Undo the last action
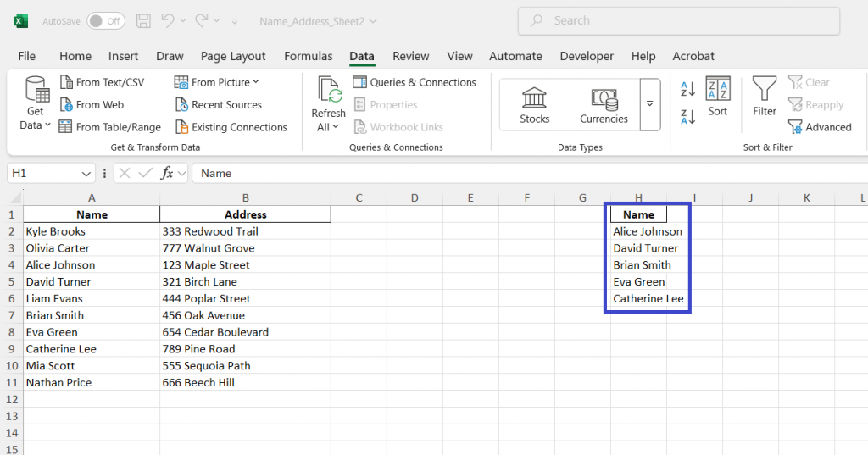This screenshot has height=455, width=868. pos(168,20)
